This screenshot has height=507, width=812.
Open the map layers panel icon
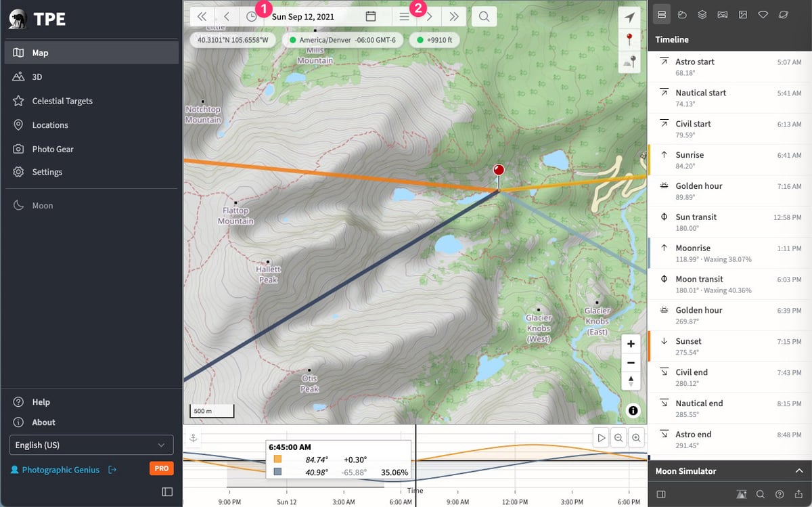tap(702, 14)
